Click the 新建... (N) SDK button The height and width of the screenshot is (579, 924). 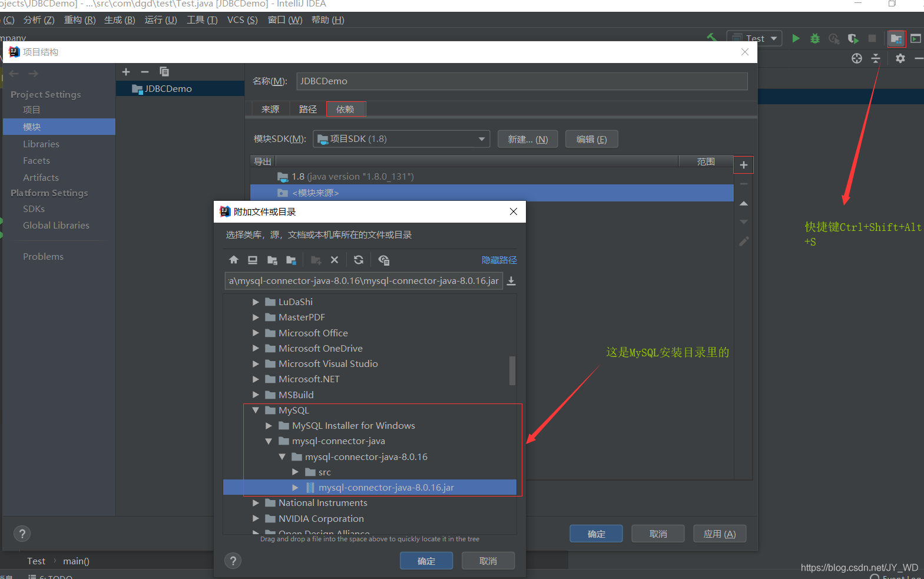click(x=528, y=139)
